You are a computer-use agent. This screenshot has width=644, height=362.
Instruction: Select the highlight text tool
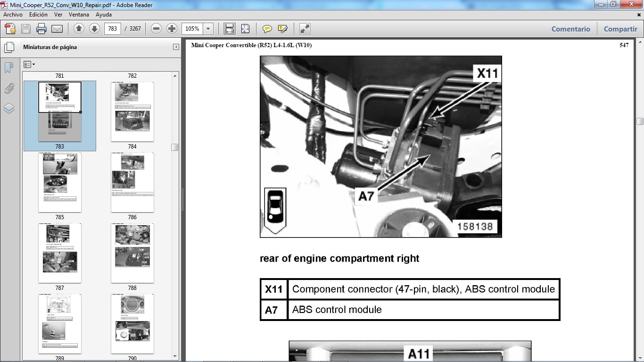click(283, 29)
